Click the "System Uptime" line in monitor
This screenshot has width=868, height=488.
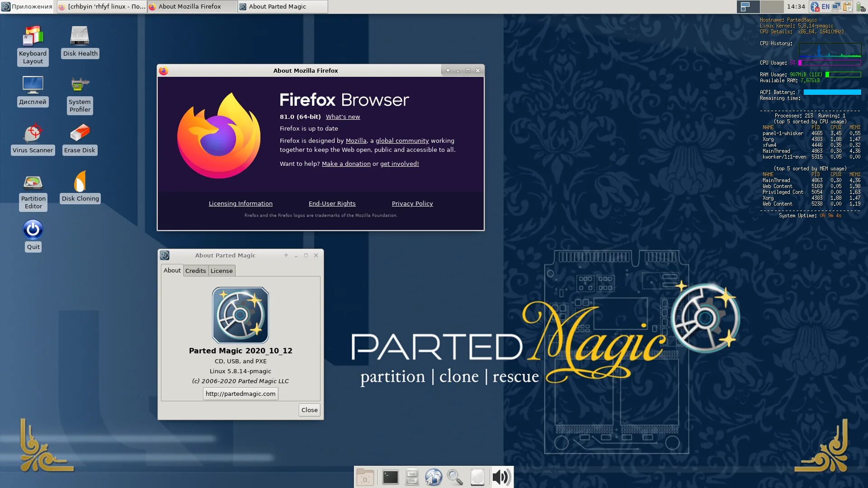point(810,216)
